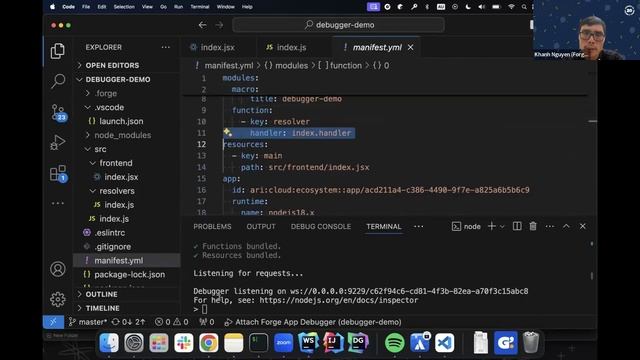Kill the terminal with trash icon
640x360 pixels.
533,226
